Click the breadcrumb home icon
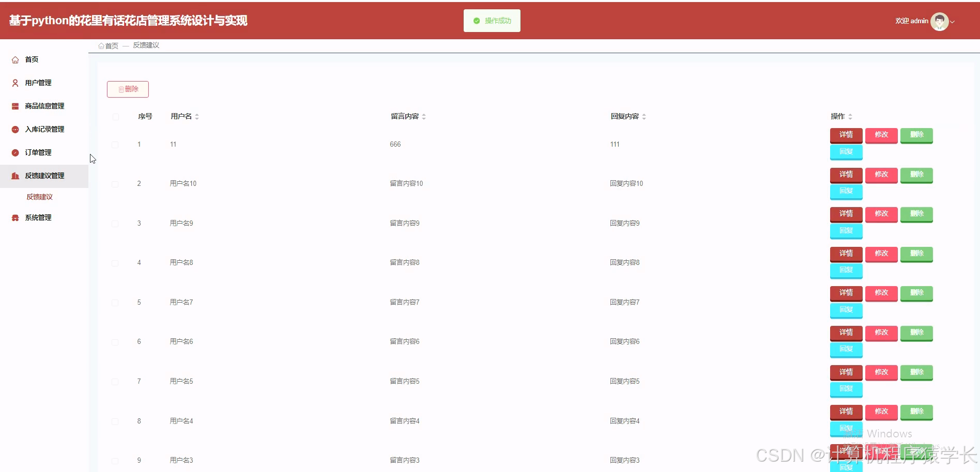The height and width of the screenshot is (472, 980). (x=101, y=46)
